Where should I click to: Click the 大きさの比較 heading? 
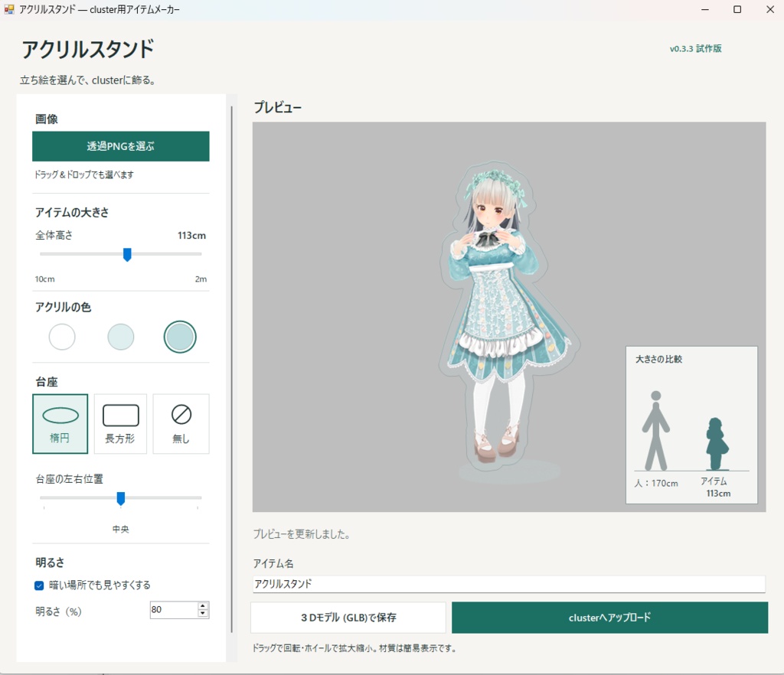coord(658,359)
